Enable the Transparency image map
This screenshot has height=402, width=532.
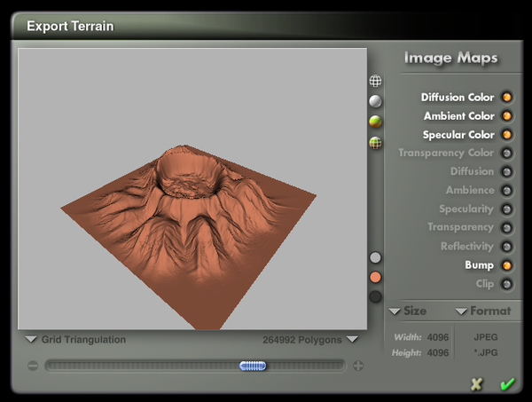tap(507, 227)
